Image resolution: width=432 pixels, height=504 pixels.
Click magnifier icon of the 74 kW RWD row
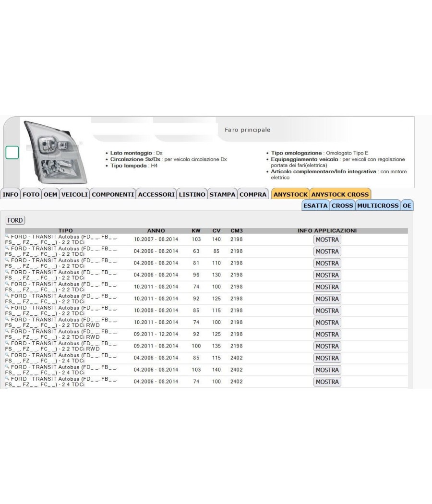pyautogui.click(x=7, y=319)
